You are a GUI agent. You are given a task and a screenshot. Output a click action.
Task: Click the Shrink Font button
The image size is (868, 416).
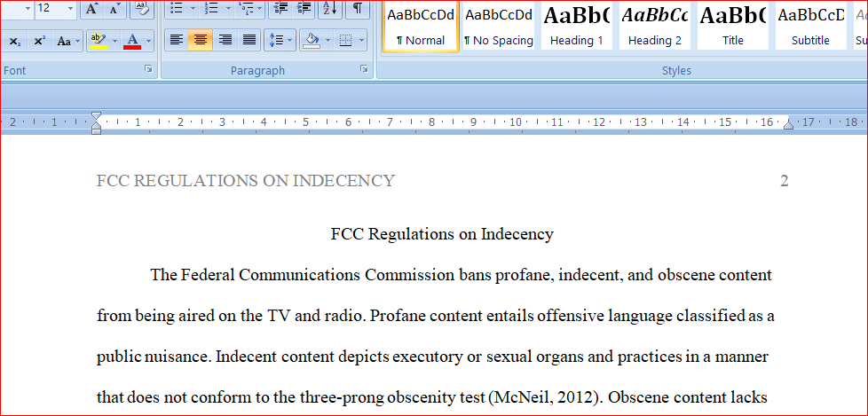[x=114, y=8]
